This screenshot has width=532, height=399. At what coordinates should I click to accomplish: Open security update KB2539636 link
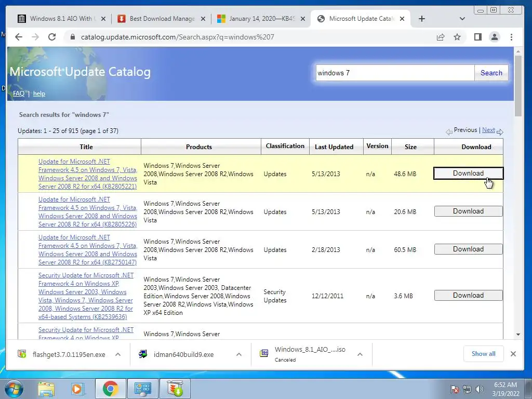click(86, 296)
